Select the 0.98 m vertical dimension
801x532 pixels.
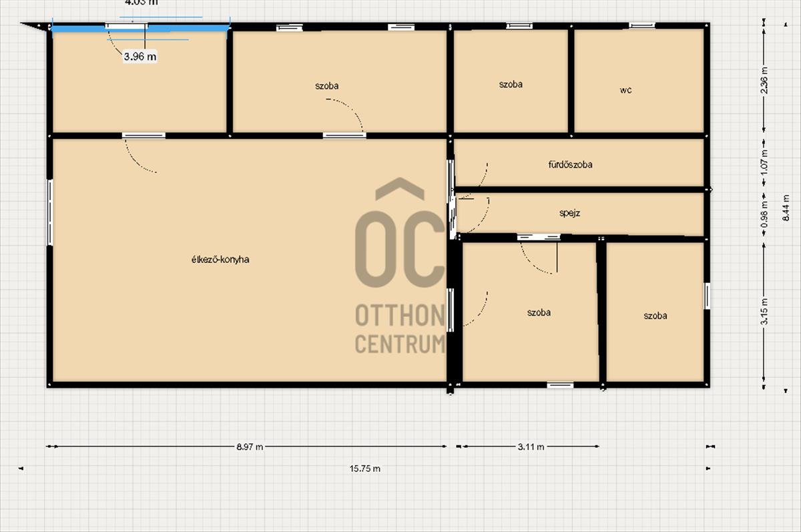pos(764,210)
